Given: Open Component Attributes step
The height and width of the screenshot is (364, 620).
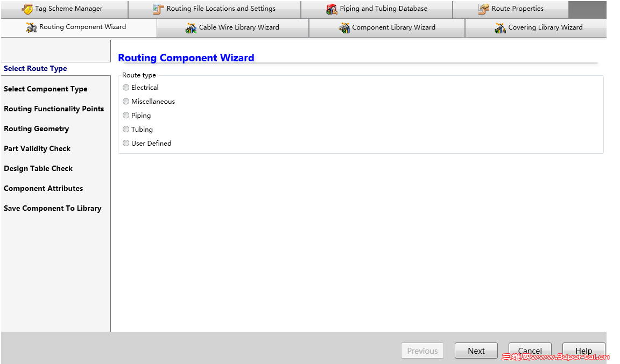Looking at the screenshot, I should (44, 189).
